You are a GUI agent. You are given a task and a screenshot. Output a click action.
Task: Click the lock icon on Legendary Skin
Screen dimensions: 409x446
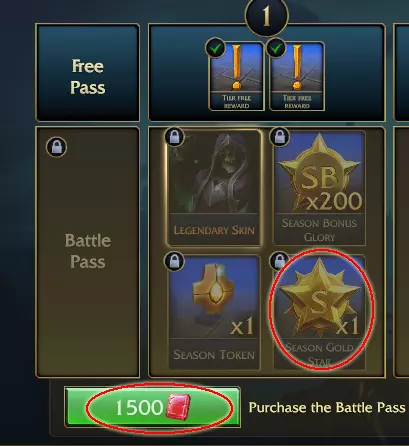coord(174,137)
